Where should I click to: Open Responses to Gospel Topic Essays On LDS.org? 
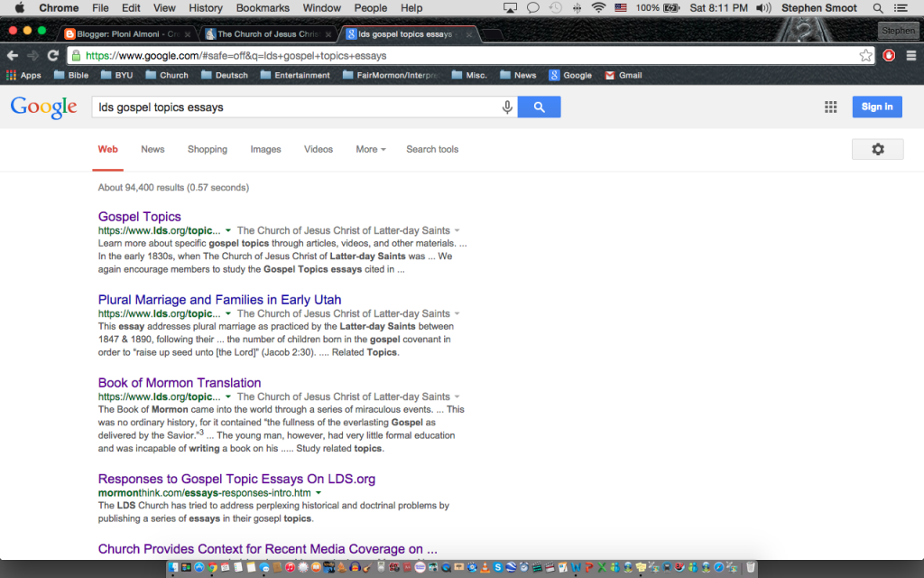click(x=236, y=479)
